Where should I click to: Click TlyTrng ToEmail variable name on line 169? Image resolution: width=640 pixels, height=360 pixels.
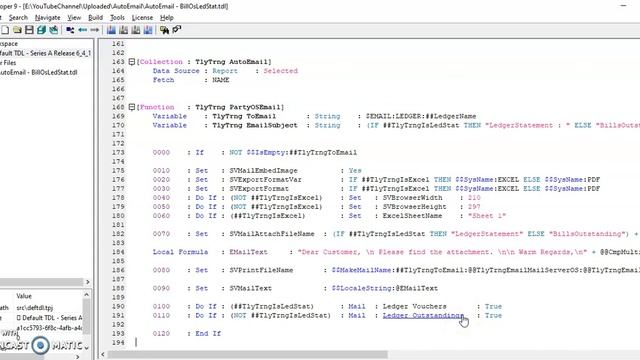[244, 116]
